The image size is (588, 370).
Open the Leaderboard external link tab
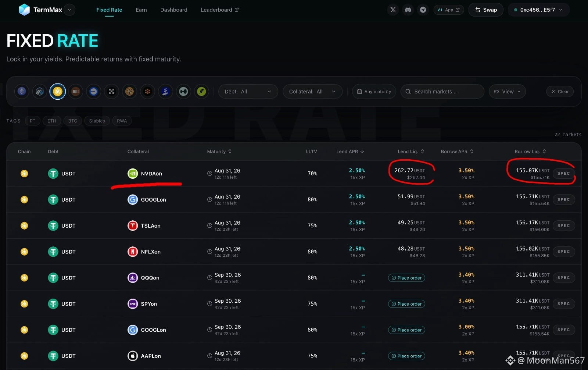point(220,10)
